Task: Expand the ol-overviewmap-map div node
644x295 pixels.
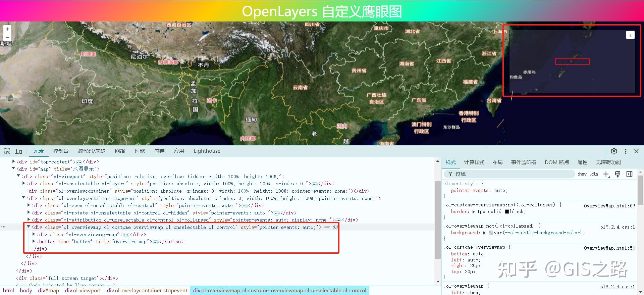Action: tap(34, 234)
